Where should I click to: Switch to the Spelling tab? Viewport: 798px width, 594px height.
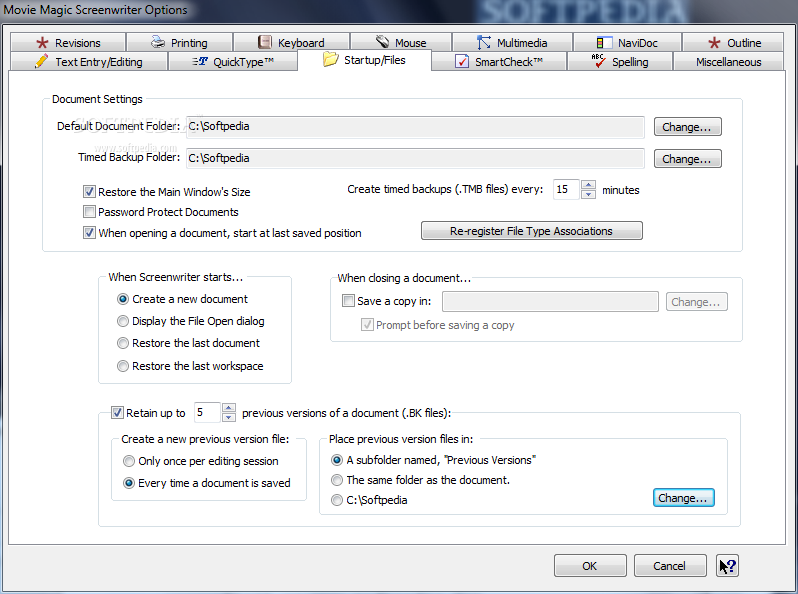(x=620, y=62)
